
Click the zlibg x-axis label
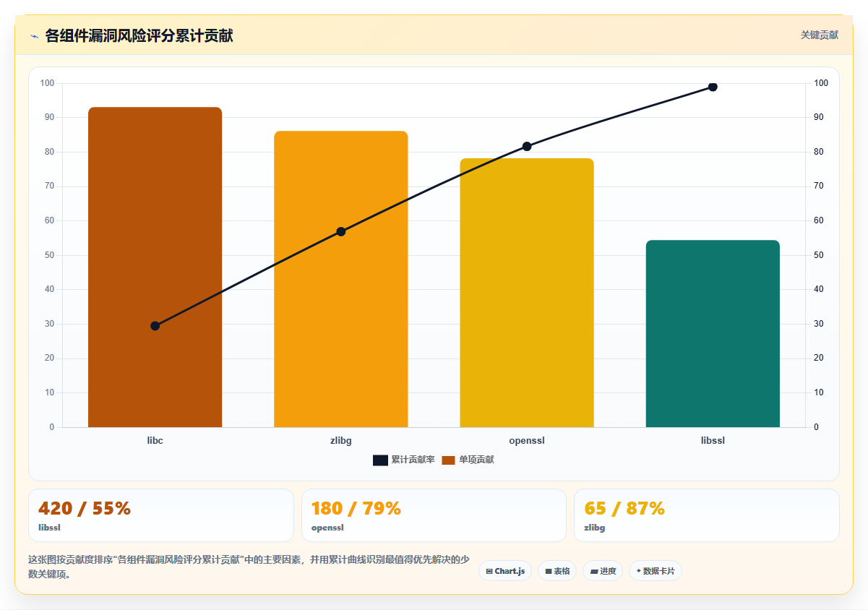[x=341, y=440]
